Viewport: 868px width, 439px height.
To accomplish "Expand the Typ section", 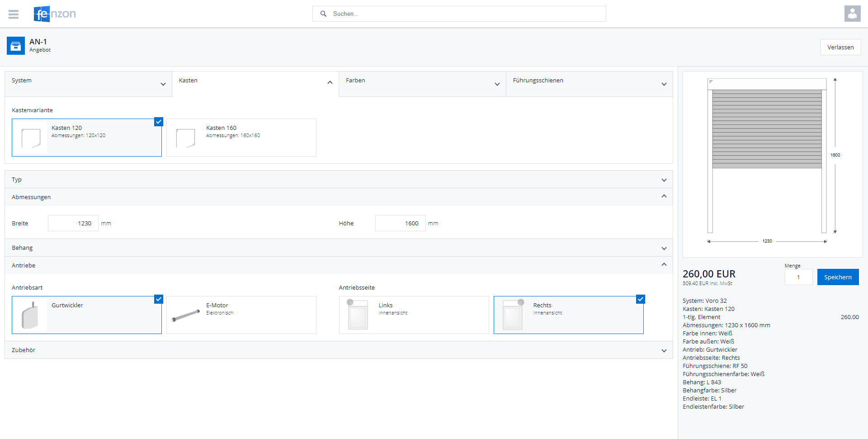I will click(x=339, y=180).
